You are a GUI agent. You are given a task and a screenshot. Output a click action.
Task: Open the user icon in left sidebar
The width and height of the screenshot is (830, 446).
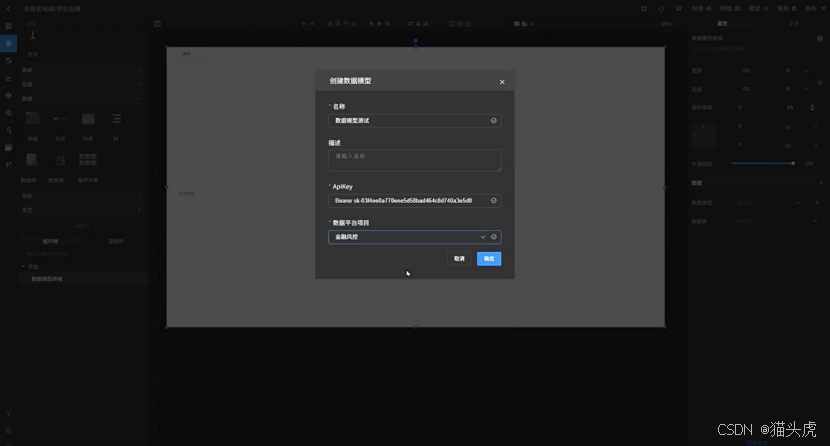click(x=8, y=130)
